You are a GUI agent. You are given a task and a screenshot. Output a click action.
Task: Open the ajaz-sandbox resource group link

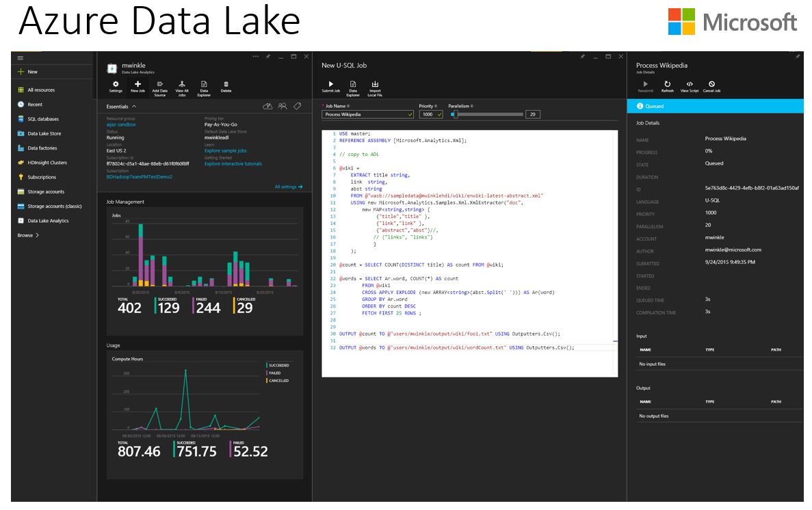(120, 125)
